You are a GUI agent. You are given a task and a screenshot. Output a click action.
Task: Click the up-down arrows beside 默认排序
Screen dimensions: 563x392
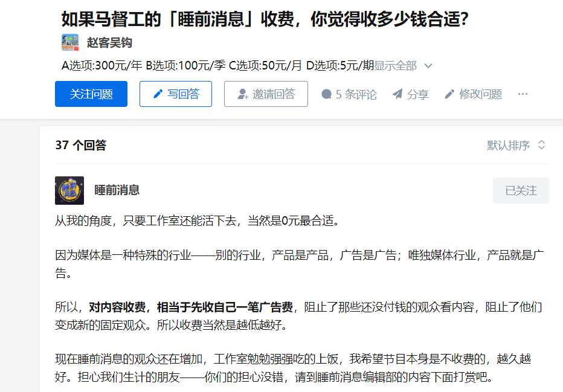tap(541, 145)
